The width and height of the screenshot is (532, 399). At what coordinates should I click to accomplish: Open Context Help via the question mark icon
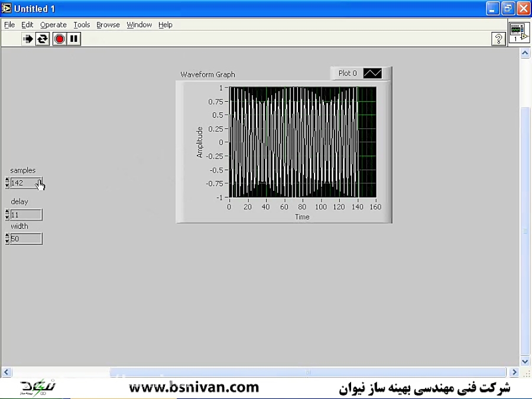point(498,39)
